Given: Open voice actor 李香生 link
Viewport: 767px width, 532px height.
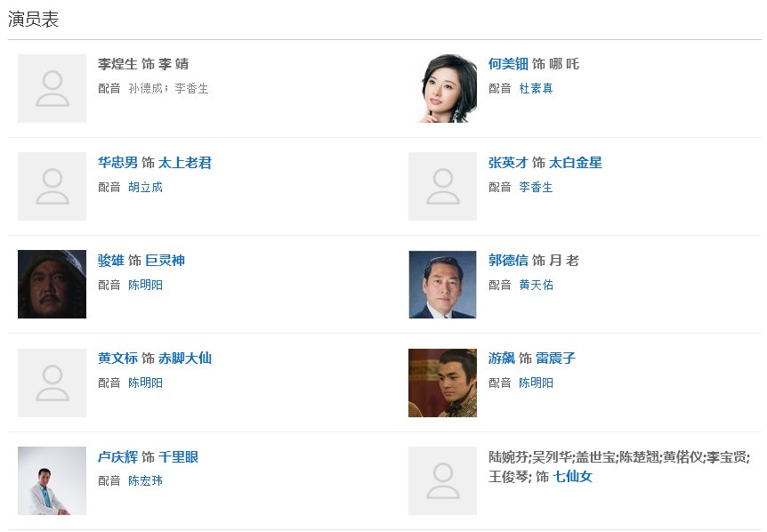Looking at the screenshot, I should point(538,187).
